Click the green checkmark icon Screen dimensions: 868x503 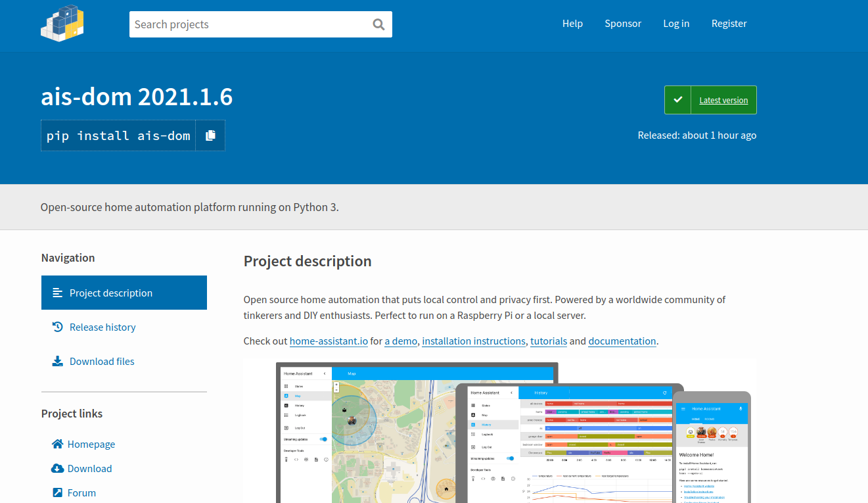(678, 100)
